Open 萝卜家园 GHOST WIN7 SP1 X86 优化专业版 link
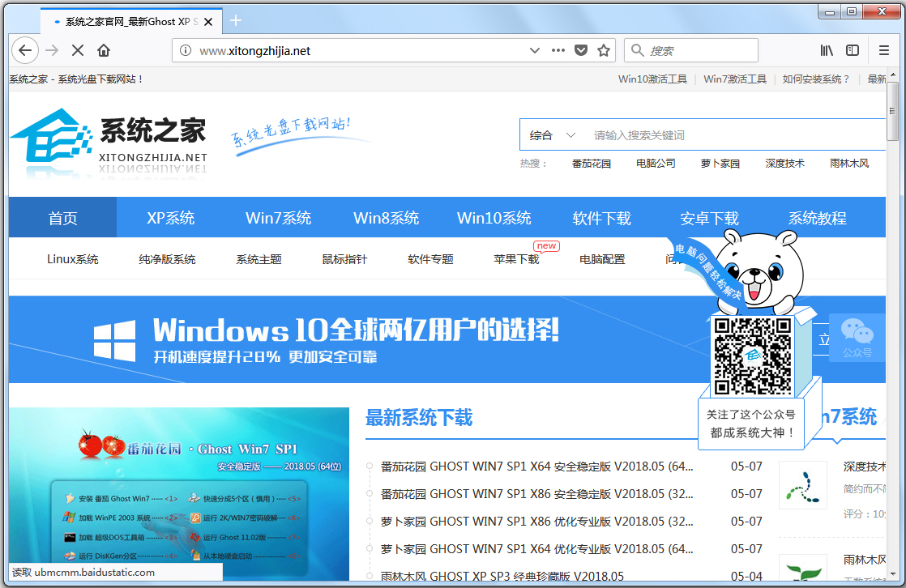Screen dimensions: 906x588 [536, 521]
